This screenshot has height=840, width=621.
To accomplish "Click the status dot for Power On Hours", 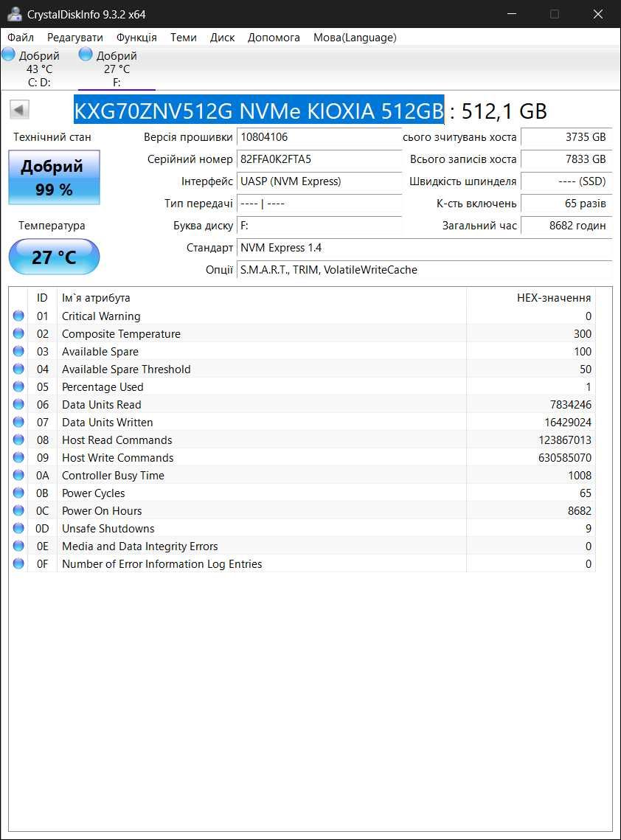I will pos(18,510).
